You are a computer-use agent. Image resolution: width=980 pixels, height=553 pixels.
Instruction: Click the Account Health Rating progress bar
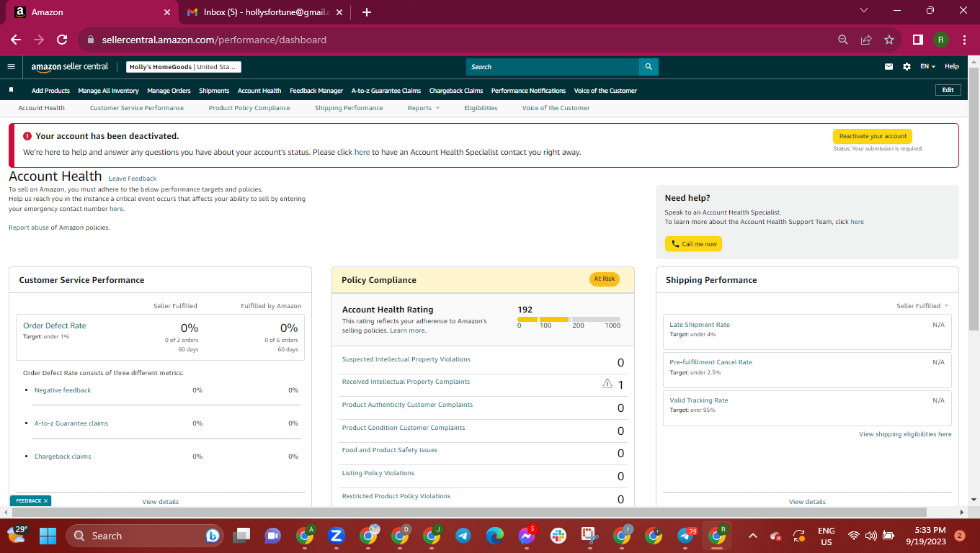(x=569, y=319)
